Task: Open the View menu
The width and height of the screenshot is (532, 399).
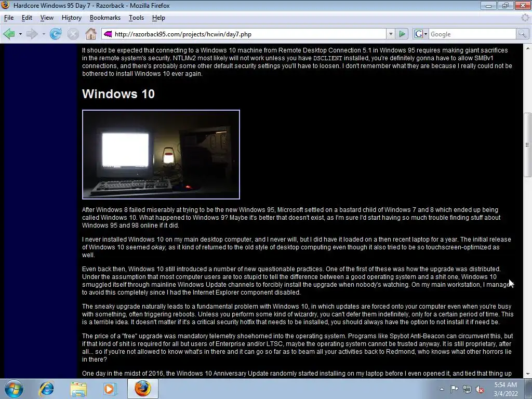Action: [47, 18]
